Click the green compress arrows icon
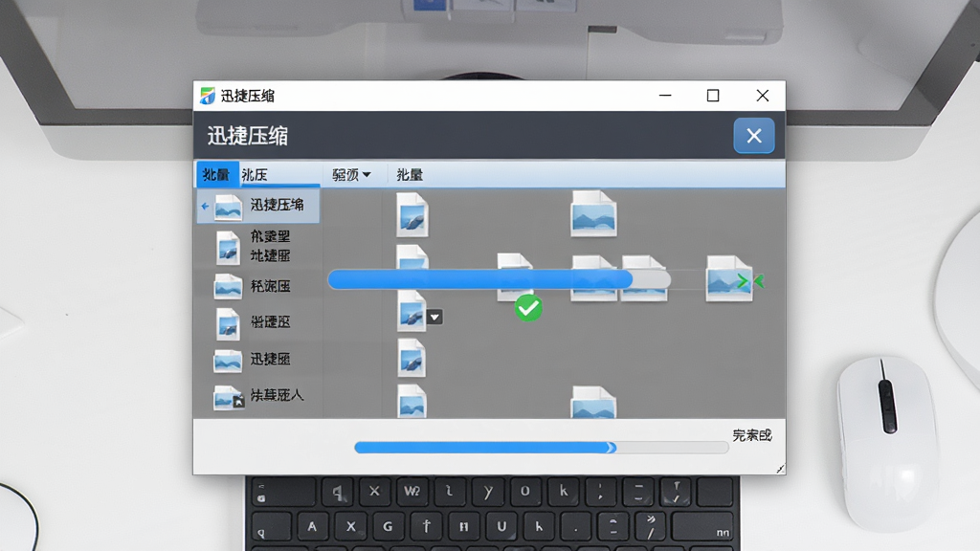Screen dimensions: 980x551 pyautogui.click(x=750, y=282)
